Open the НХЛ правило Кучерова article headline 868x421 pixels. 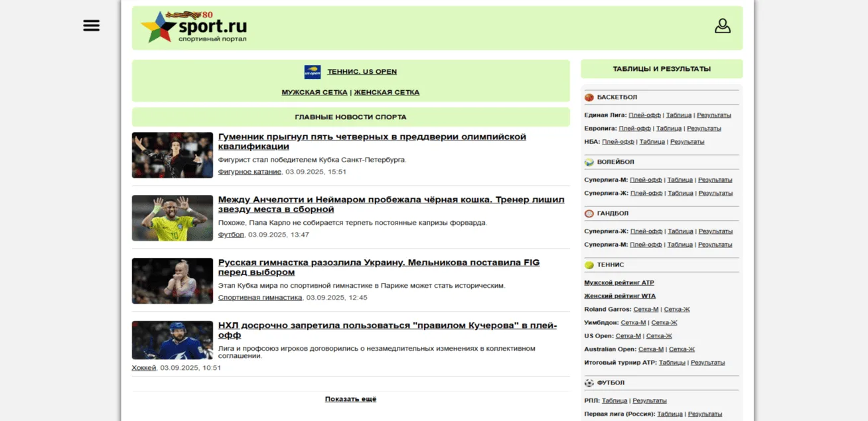click(388, 330)
